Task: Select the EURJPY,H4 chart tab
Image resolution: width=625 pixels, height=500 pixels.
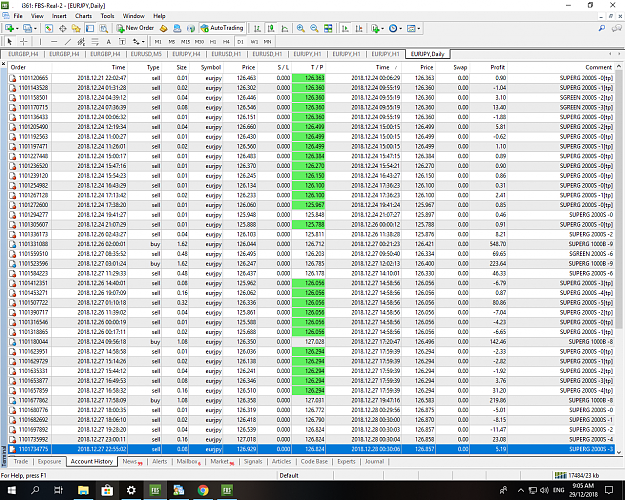Action: coord(187,54)
